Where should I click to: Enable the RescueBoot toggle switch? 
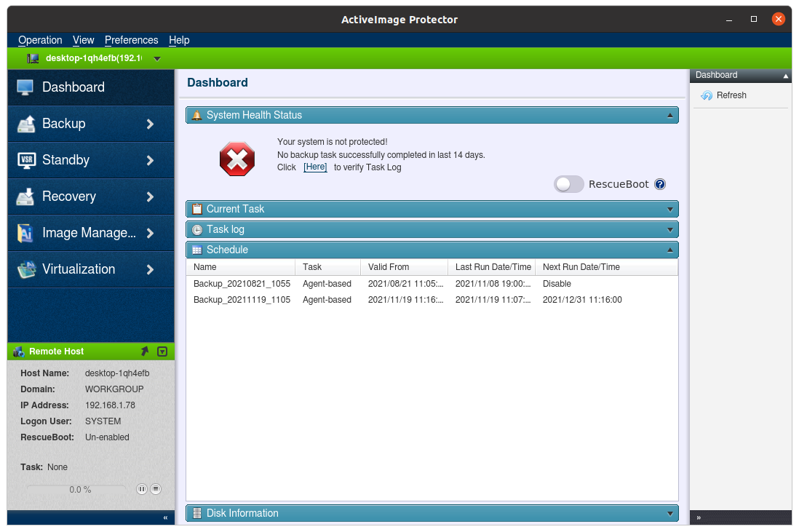pyautogui.click(x=569, y=184)
